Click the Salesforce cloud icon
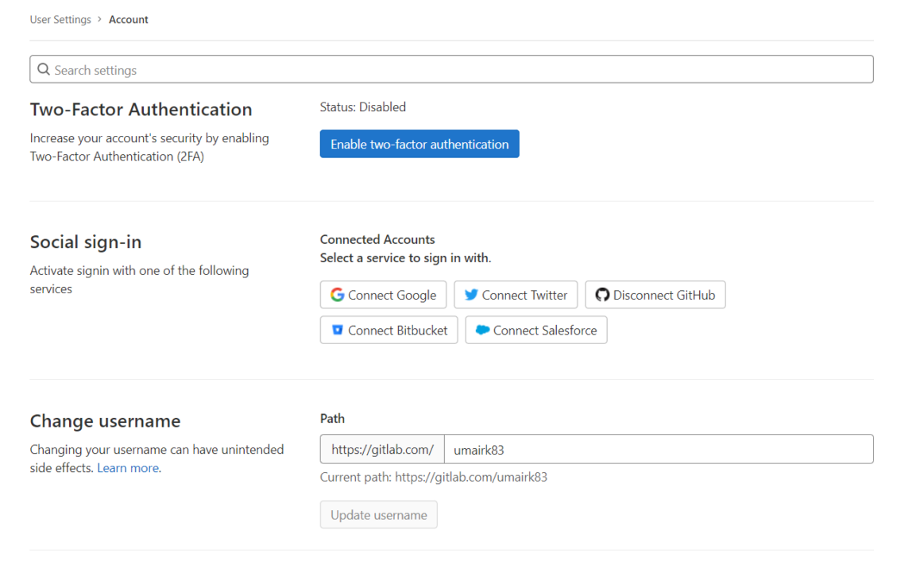The width and height of the screenshot is (924, 573). point(485,330)
